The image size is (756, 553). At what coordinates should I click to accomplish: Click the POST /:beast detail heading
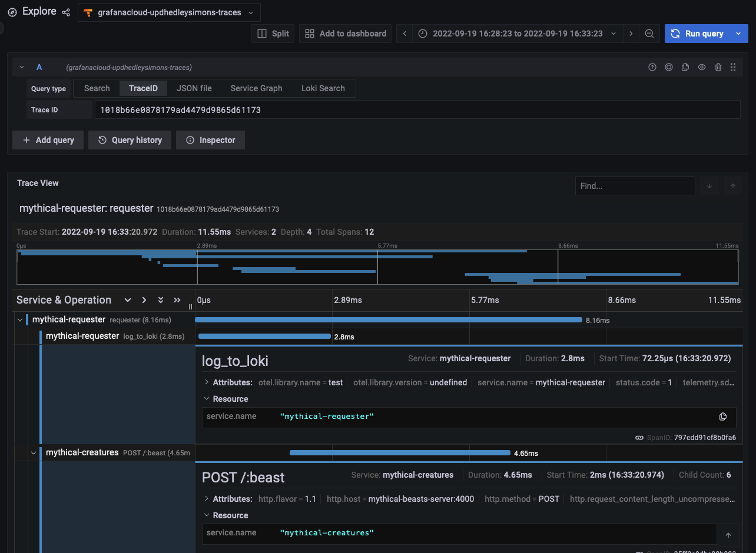(x=243, y=477)
